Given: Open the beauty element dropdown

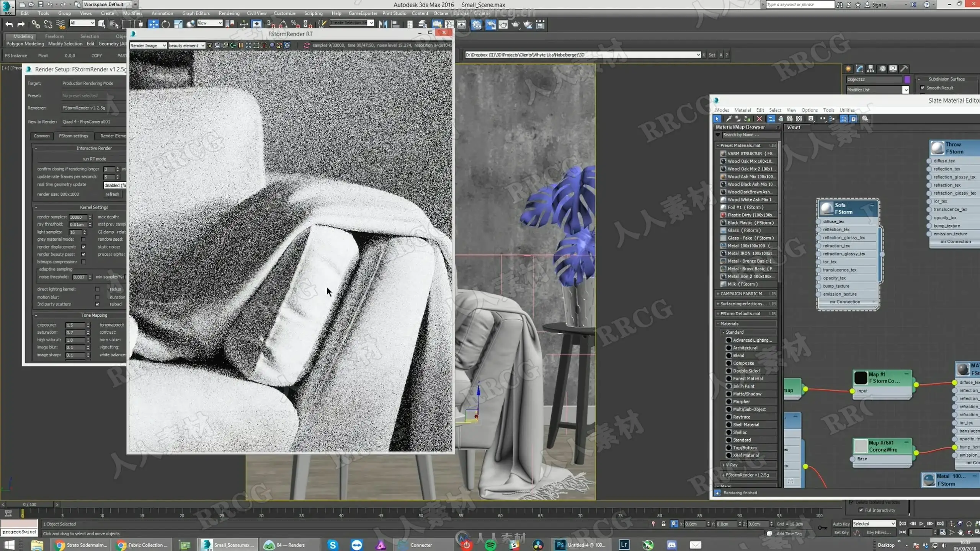Looking at the screenshot, I should tap(186, 45).
